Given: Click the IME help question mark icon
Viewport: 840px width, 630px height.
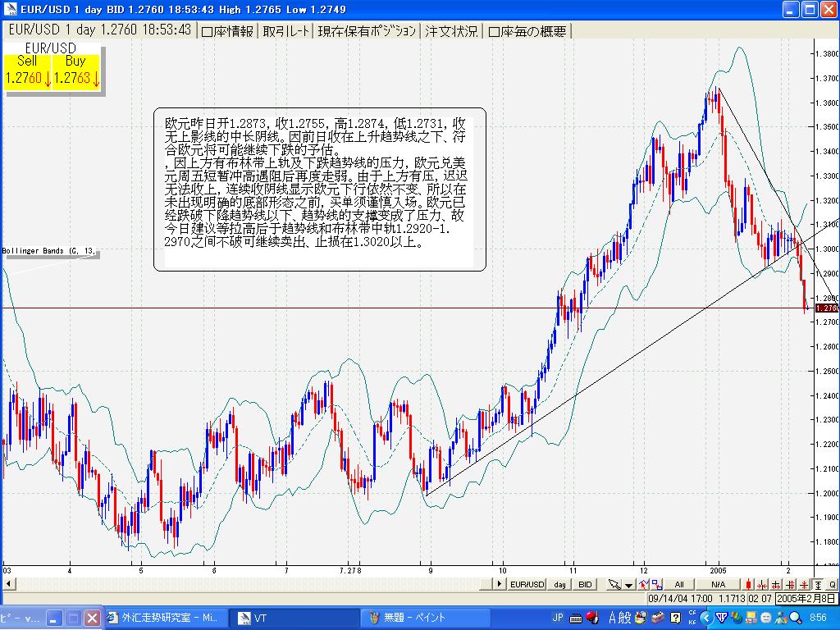Looking at the screenshot, I should coord(676,618).
